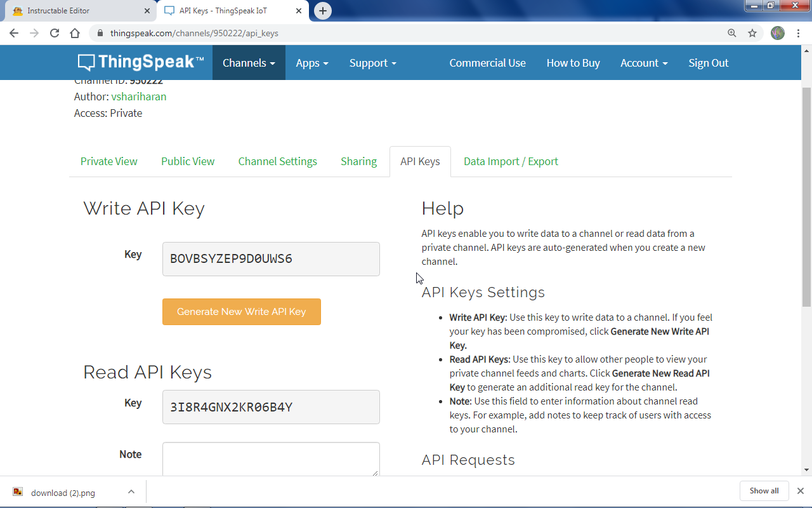Image resolution: width=812 pixels, height=508 pixels.
Task: Click the Help heading
Action: pos(443,208)
